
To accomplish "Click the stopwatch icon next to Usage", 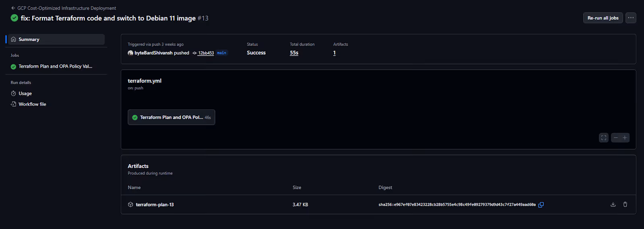I will click(x=13, y=93).
